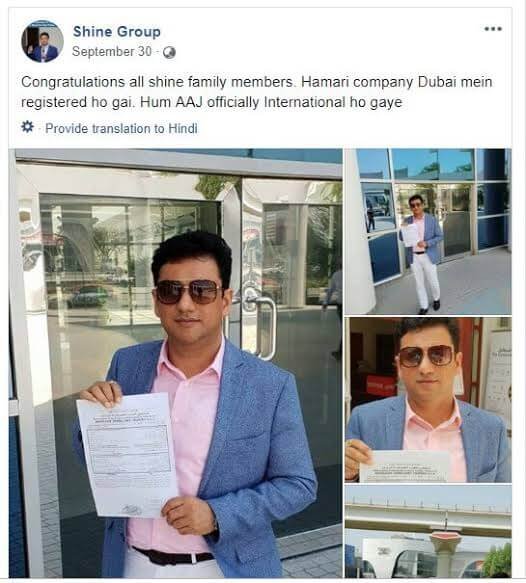This screenshot has height=583, width=526.
Task: Click the man's sunglasses in the large photo
Action: (x=188, y=292)
